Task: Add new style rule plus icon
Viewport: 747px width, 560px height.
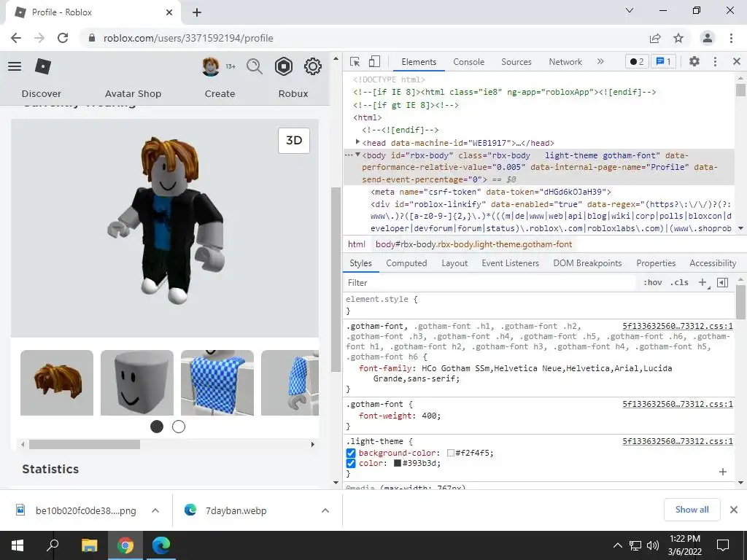Action: point(703,282)
